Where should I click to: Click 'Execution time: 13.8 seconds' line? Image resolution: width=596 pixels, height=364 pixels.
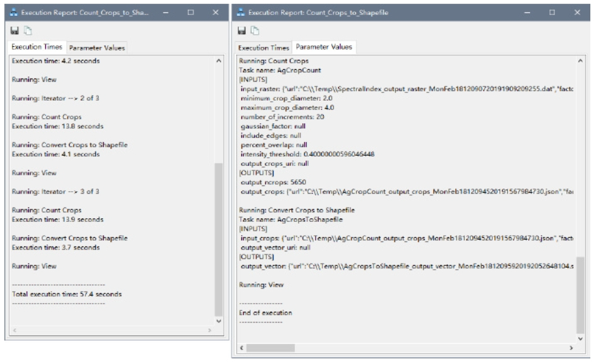tap(57, 126)
